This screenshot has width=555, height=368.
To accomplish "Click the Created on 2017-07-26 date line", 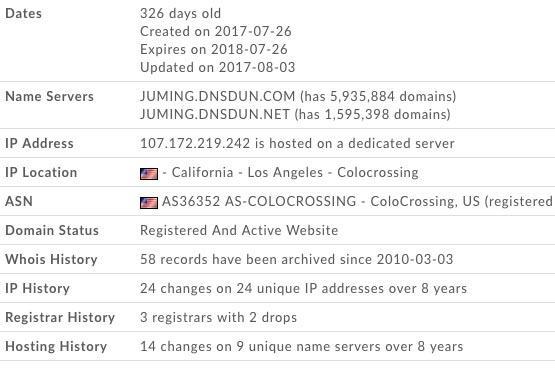I will click(216, 31).
